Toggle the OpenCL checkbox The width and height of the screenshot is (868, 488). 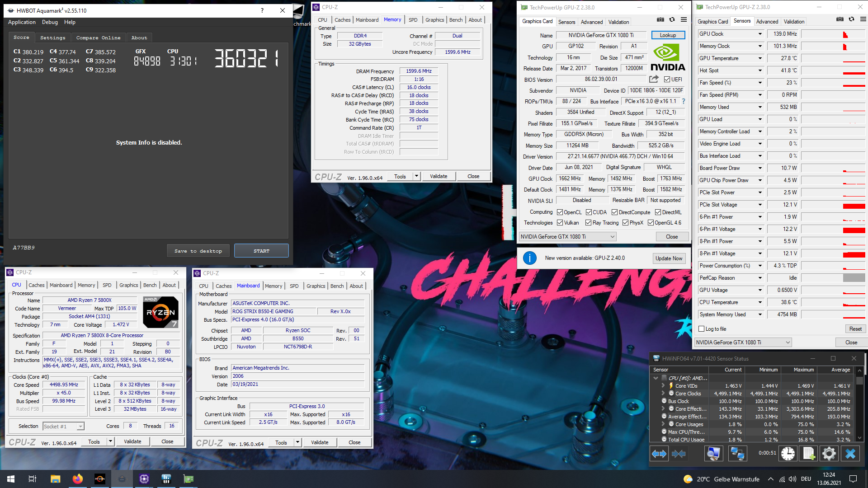[x=560, y=212]
